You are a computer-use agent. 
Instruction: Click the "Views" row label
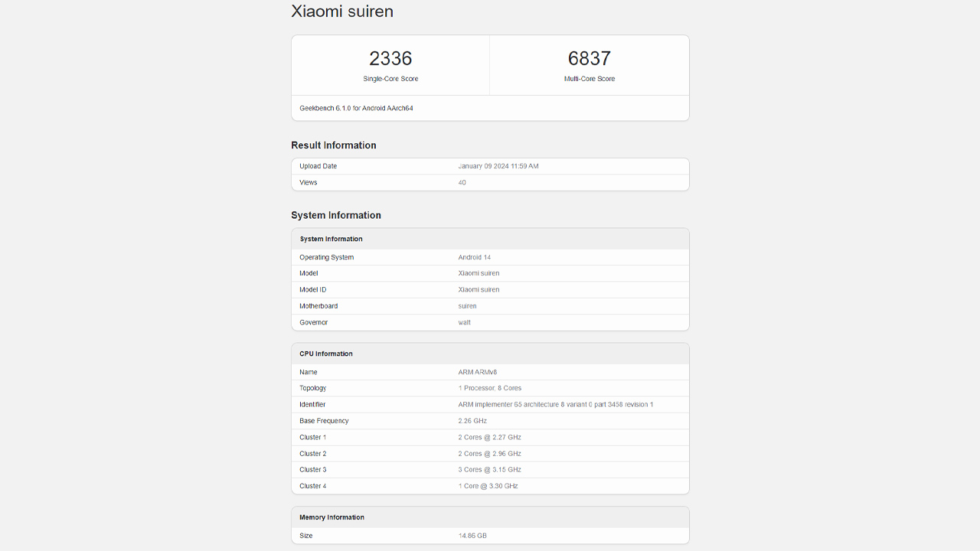tap(309, 182)
